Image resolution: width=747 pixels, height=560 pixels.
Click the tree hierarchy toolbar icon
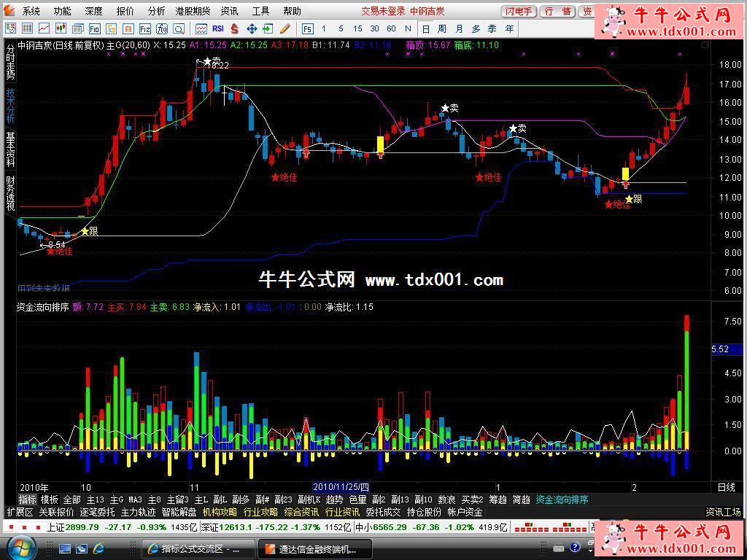111,29
